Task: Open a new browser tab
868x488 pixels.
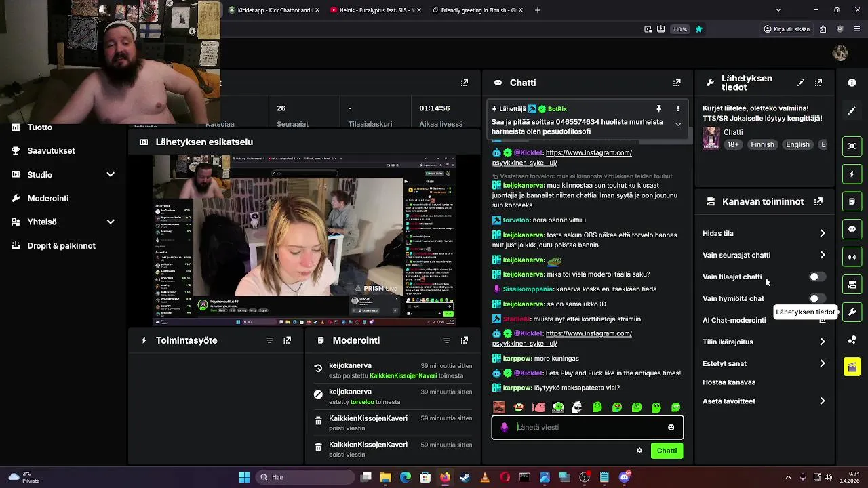Action: tap(538, 10)
